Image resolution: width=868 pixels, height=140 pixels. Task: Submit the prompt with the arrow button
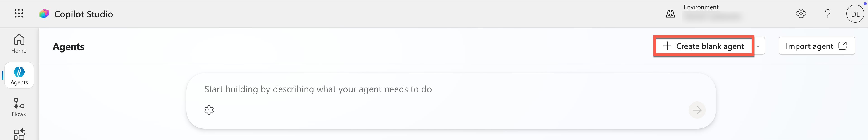(697, 110)
